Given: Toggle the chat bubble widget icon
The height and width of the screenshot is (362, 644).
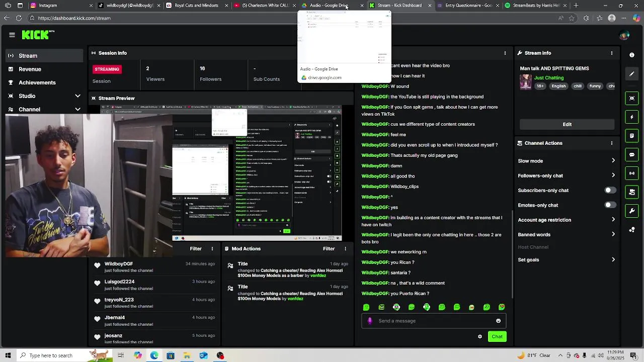Looking at the screenshot, I should [x=632, y=154].
